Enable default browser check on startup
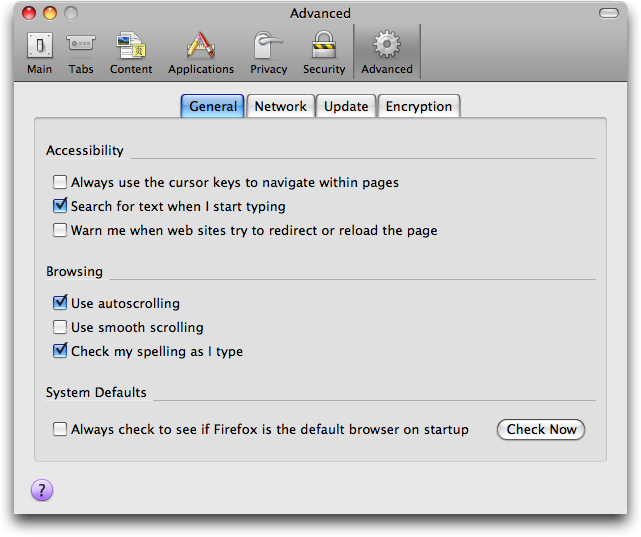The image size is (641, 537). (x=61, y=430)
